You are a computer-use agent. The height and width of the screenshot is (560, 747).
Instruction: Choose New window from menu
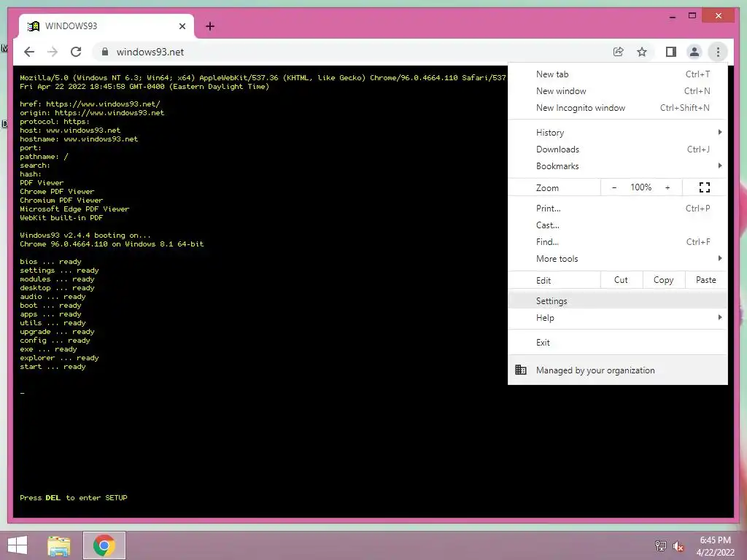tap(618, 91)
